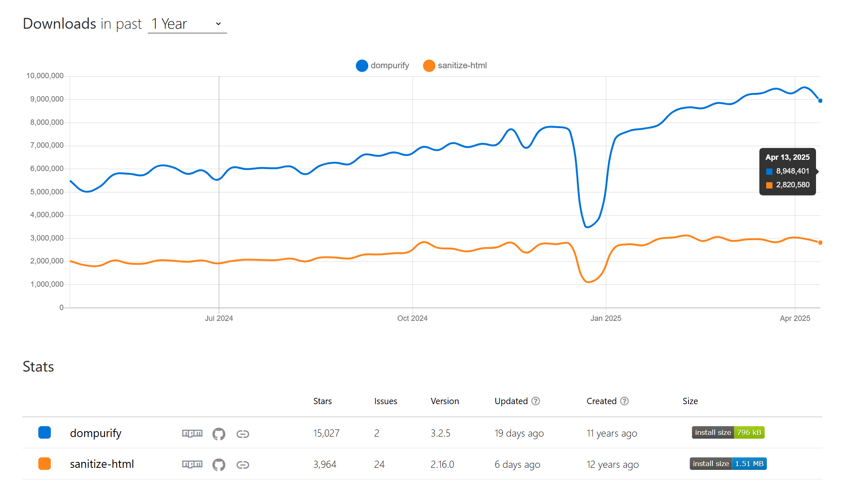Click the Issues column header
Viewport: 851px width, 504px height.
pos(385,401)
